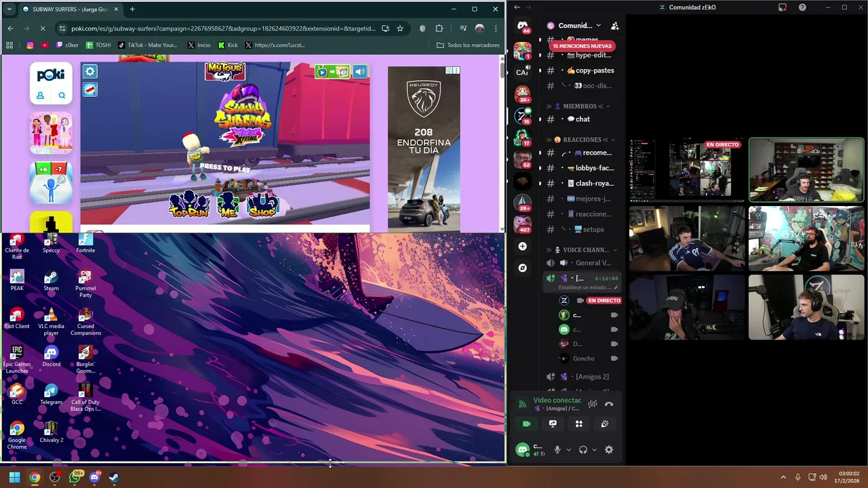Viewport: 868px width, 488px height.
Task: Expand Comunidad server header dropdown
Action: pos(598,26)
